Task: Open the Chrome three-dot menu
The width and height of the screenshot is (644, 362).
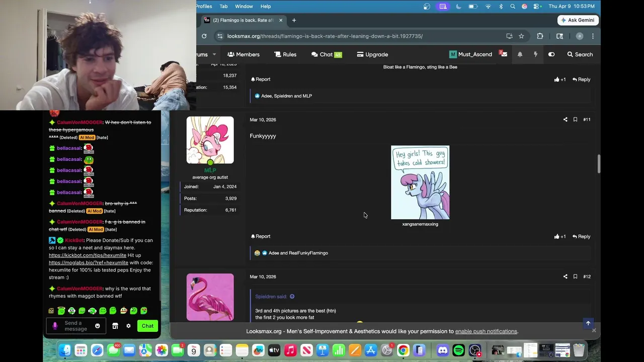Action: tap(593, 36)
